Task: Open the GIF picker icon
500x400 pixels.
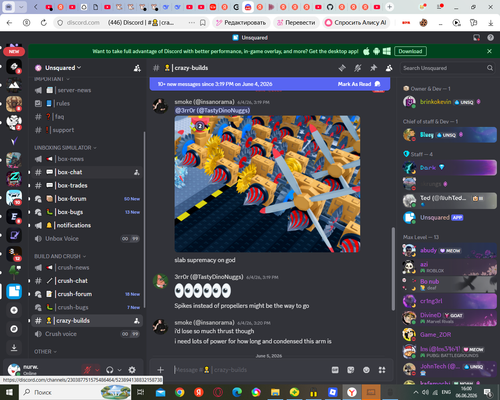Action: tap(335, 370)
